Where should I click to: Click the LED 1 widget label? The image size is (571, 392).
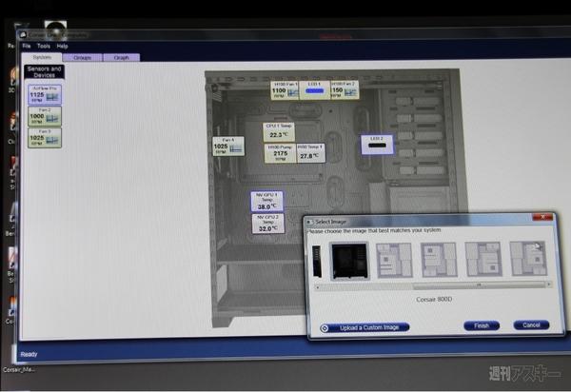314,84
